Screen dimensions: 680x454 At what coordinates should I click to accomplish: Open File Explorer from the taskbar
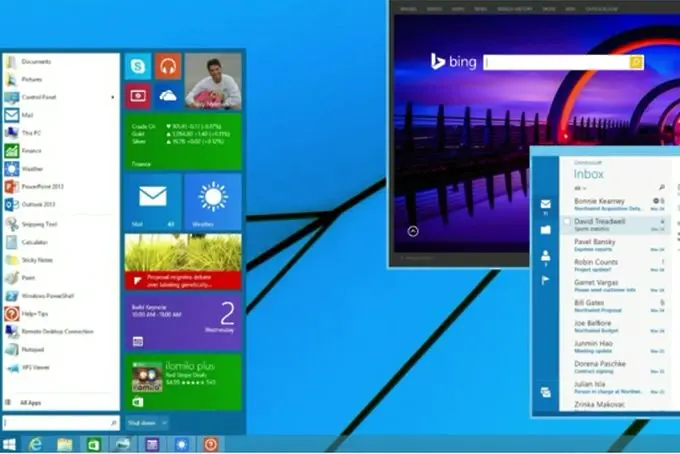point(65,444)
